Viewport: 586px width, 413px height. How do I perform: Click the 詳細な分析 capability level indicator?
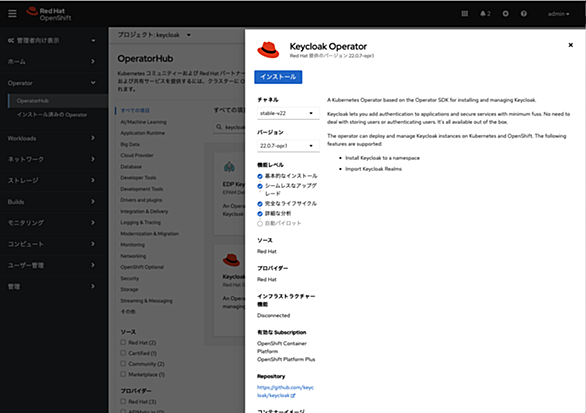(x=260, y=214)
